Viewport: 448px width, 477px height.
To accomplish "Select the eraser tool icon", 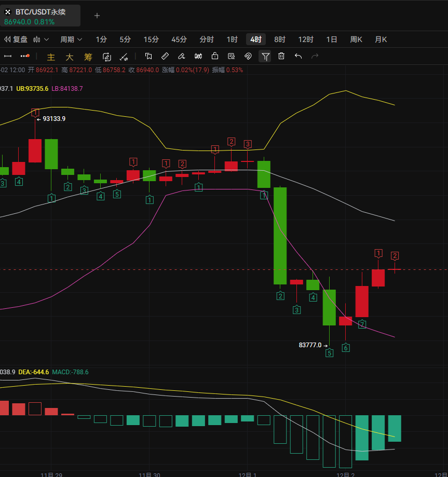I will 182,57.
